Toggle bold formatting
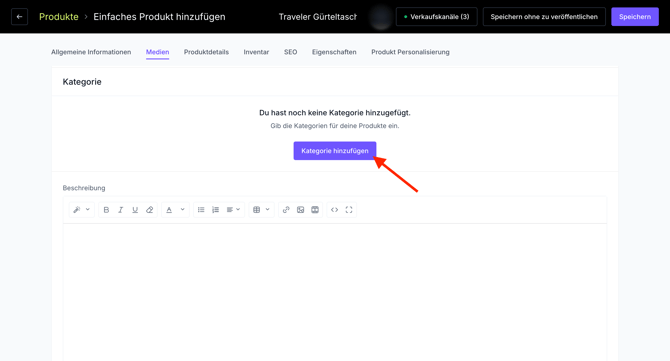 tap(106, 210)
